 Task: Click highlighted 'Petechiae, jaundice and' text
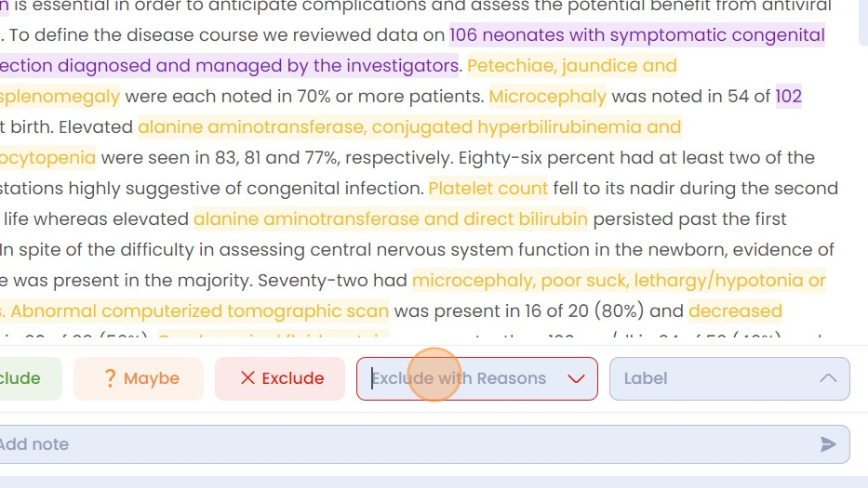[572, 66]
